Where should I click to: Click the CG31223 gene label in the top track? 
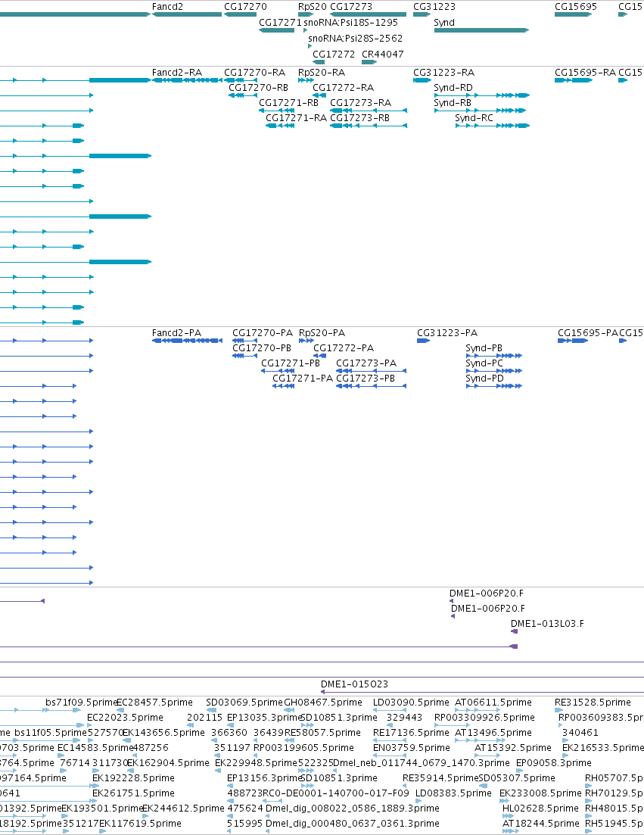[434, 7]
